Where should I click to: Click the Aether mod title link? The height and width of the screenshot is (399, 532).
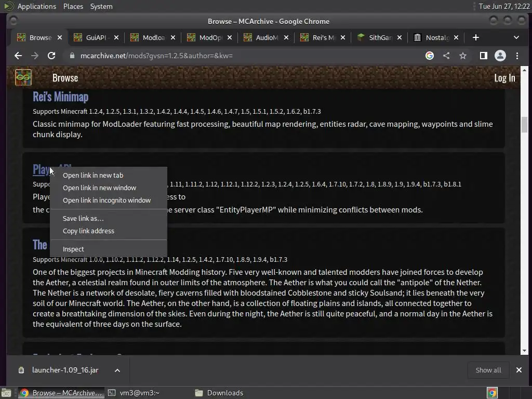tap(40, 245)
